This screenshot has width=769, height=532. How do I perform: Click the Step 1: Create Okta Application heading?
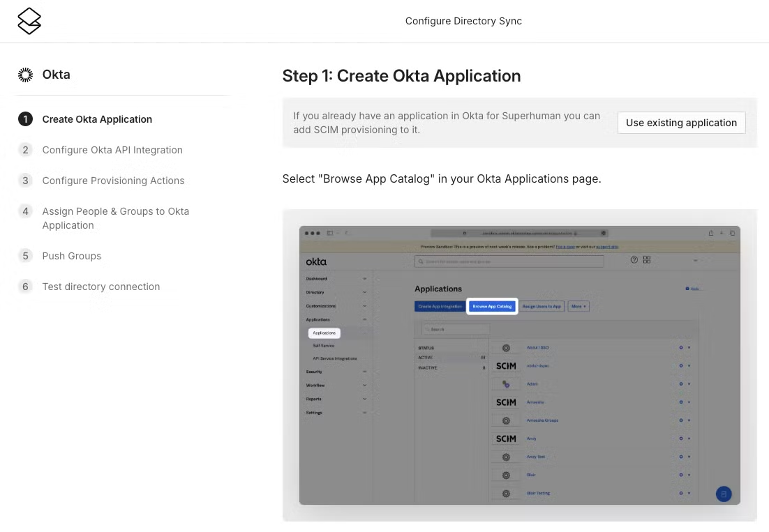point(401,76)
